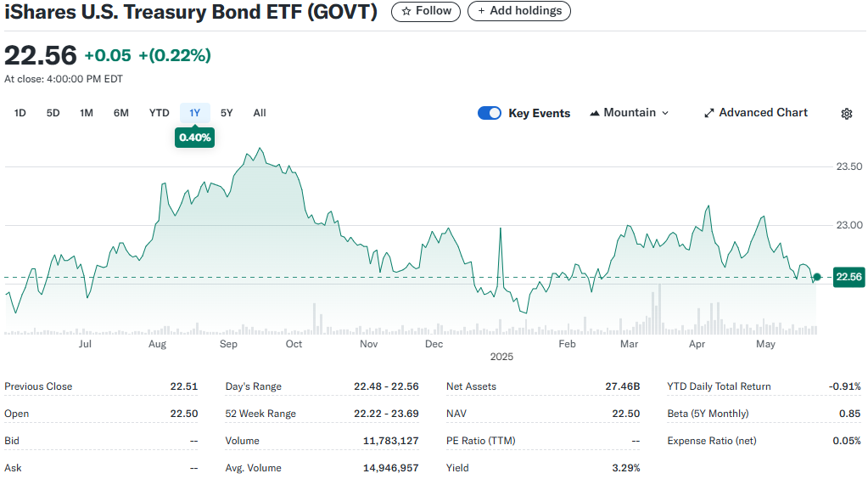Expand the Mountain chart type dropdown arrow
The width and height of the screenshot is (868, 479).
pyautogui.click(x=665, y=113)
